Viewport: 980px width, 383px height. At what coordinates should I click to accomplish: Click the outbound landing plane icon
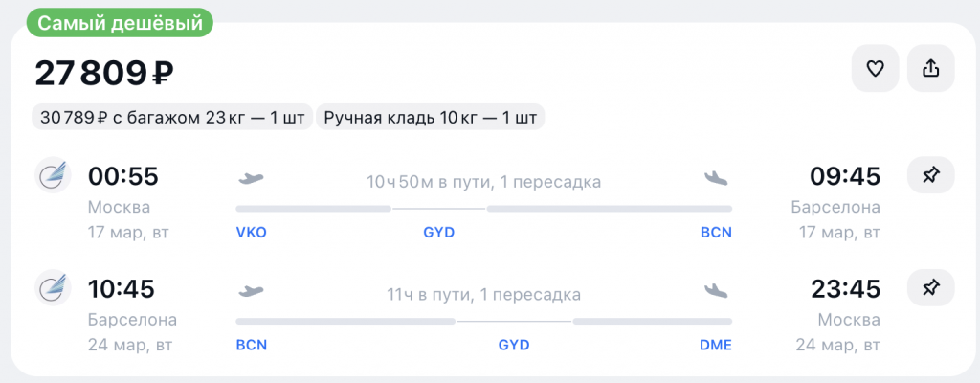click(715, 178)
